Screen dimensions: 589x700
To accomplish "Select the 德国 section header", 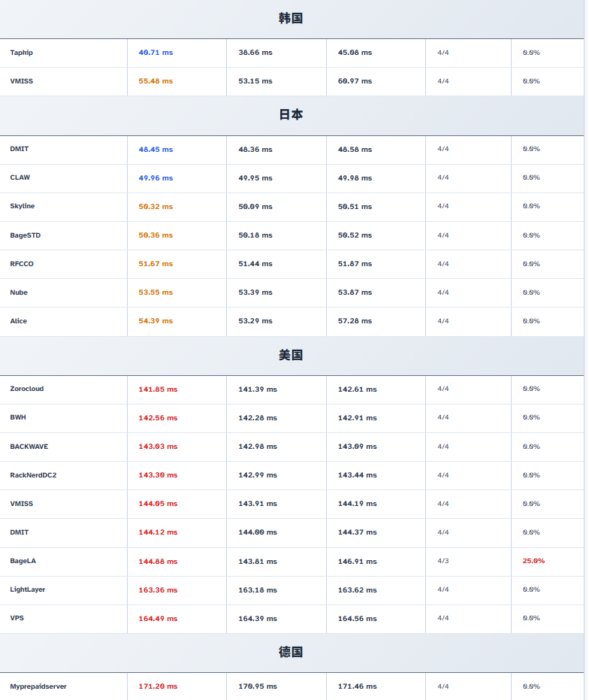I will 291,652.
